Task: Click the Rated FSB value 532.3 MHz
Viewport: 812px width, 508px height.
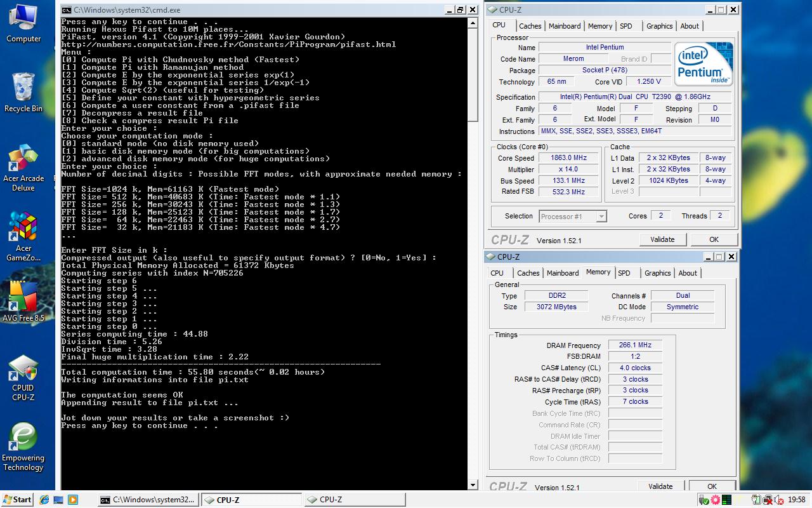Action: click(x=568, y=191)
